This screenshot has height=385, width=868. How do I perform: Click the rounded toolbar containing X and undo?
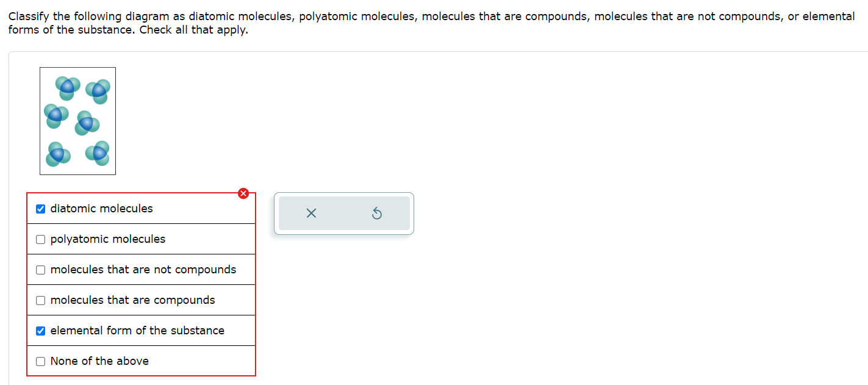[x=343, y=213]
